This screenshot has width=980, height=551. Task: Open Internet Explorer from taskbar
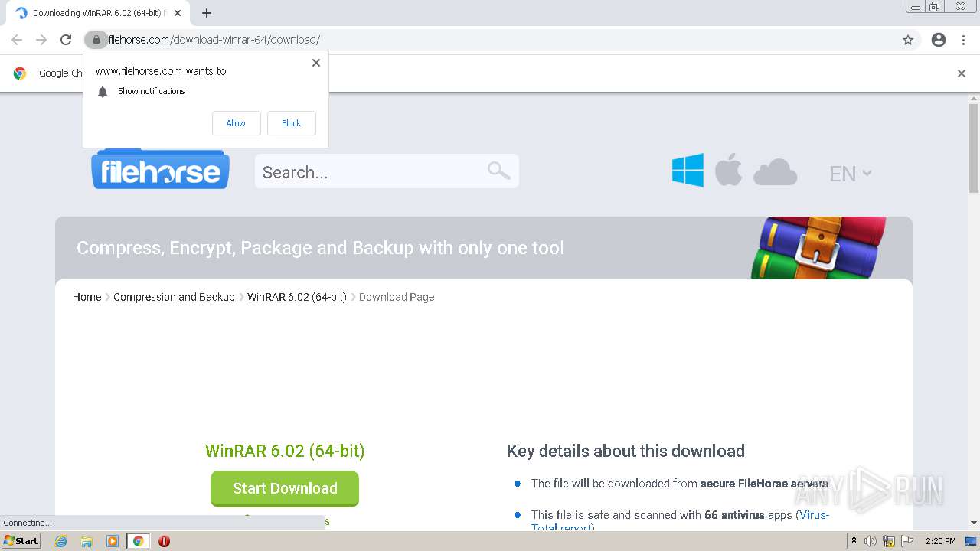pos(60,541)
